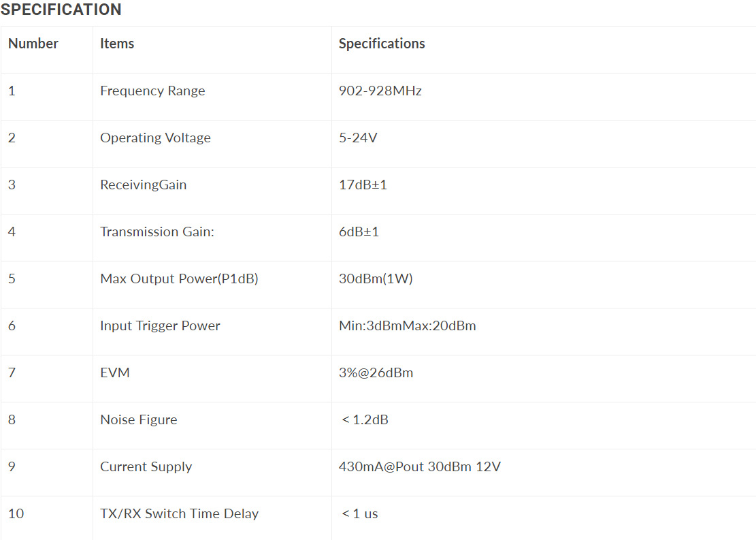756x540 pixels.
Task: Click the Min:3dBmMax:20dBm value
Action: click(x=408, y=325)
